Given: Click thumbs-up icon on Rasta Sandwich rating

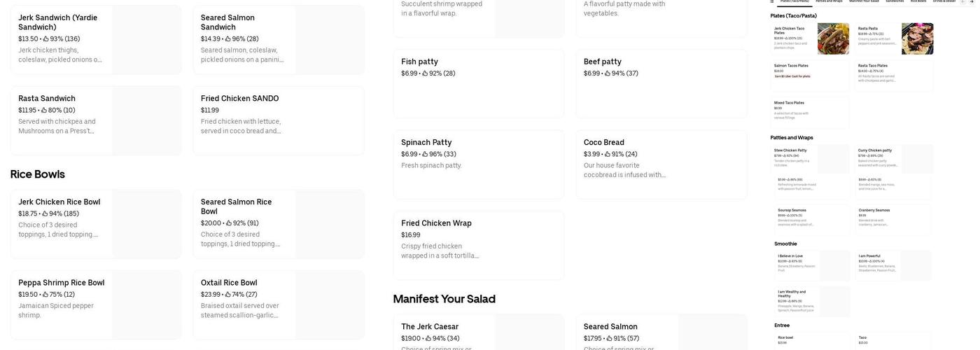Looking at the screenshot, I should point(44,111).
